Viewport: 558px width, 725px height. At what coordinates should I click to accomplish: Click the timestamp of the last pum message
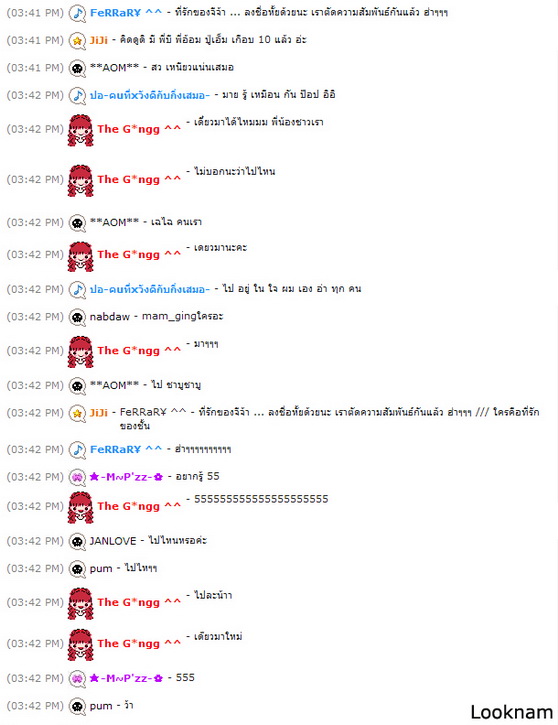35,706
